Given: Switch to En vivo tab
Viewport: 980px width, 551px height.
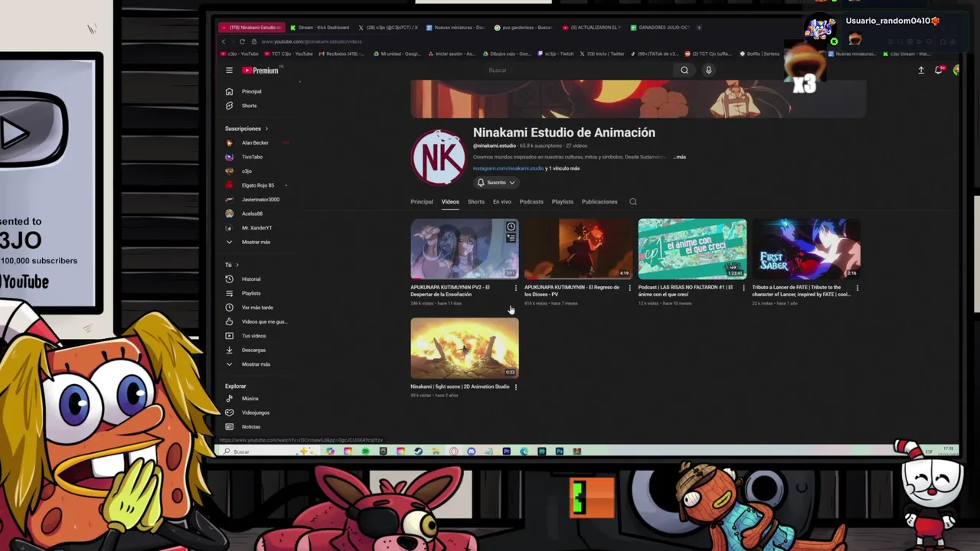Looking at the screenshot, I should [x=502, y=202].
